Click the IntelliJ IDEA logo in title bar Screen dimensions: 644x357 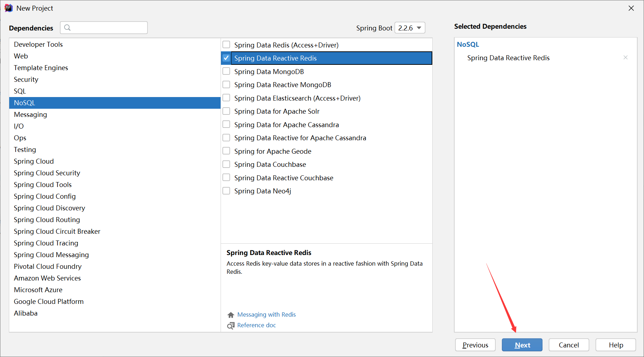coord(9,8)
